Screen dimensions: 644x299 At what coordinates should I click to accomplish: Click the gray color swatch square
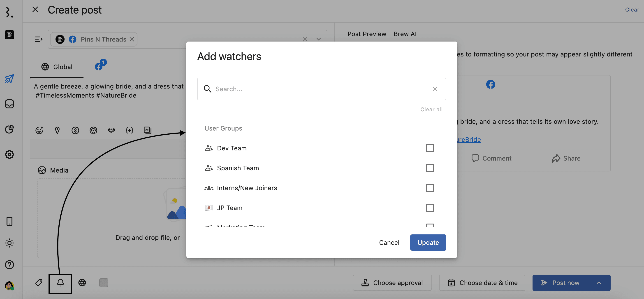coord(104,283)
